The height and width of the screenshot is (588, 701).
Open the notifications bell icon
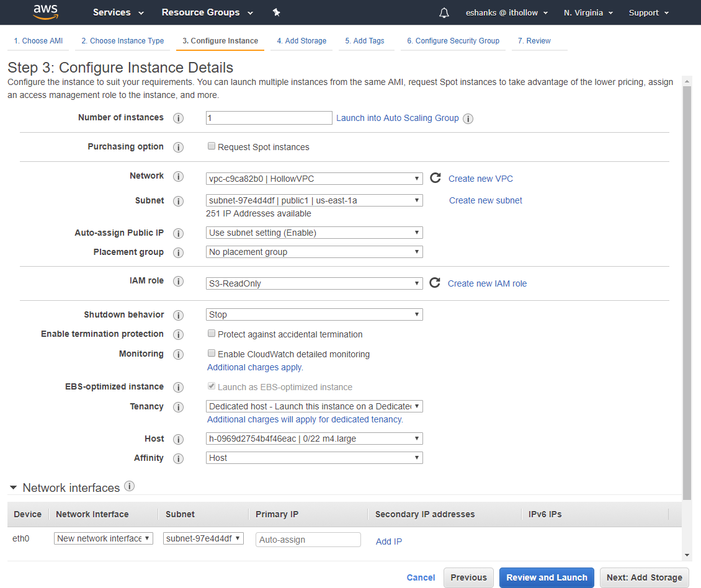444,12
